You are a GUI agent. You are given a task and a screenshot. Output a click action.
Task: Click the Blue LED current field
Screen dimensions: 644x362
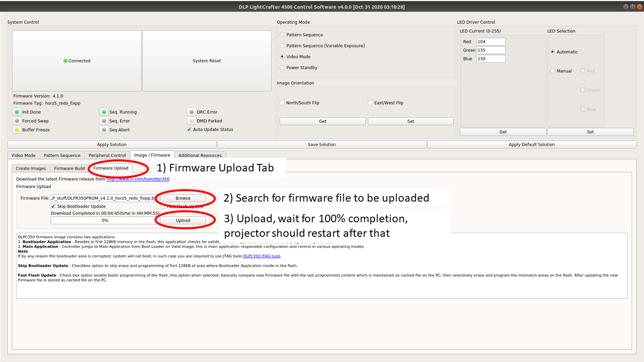pyautogui.click(x=491, y=59)
